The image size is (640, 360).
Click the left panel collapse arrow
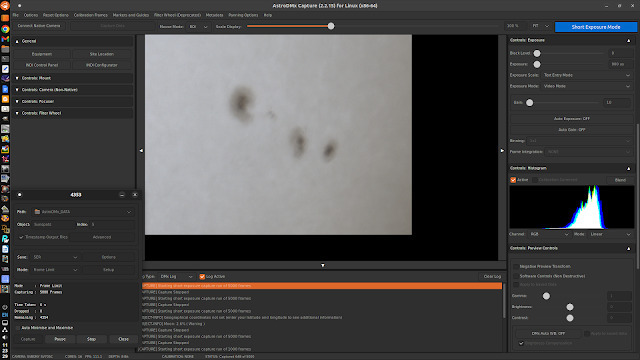[141, 151]
